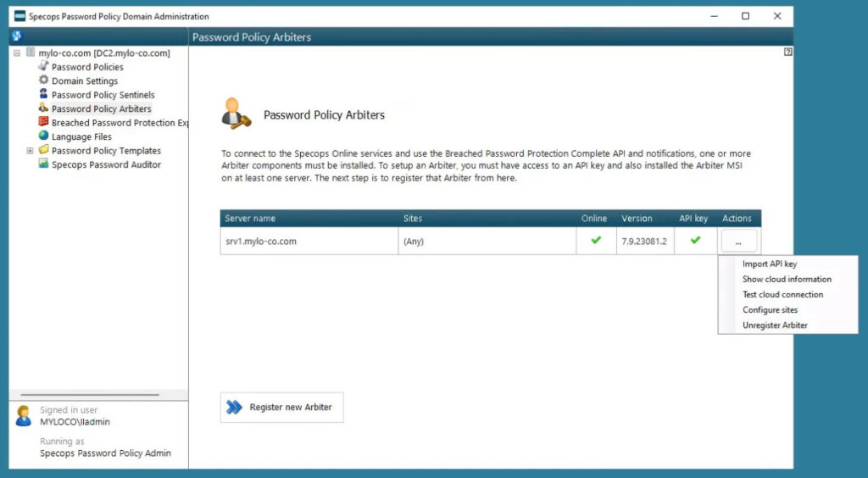Minimize the Specops administration window

714,16
